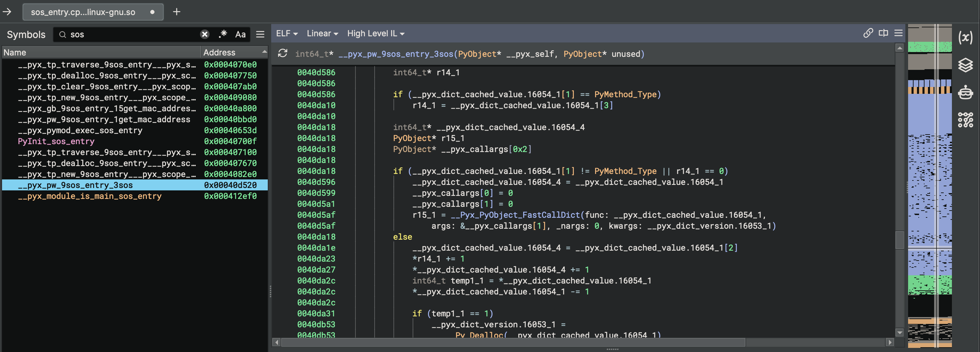The image size is (980, 352).
Task: Click the refresh icon beside function signature
Action: (x=282, y=54)
